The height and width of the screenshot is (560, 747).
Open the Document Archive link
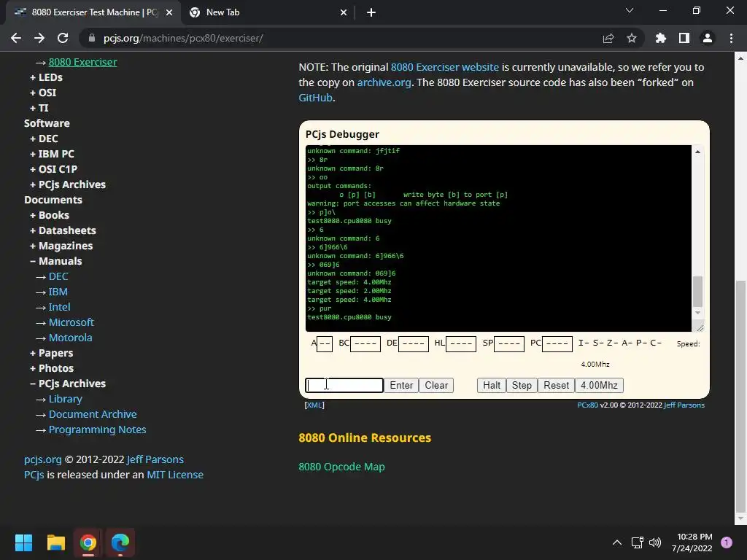click(x=93, y=414)
